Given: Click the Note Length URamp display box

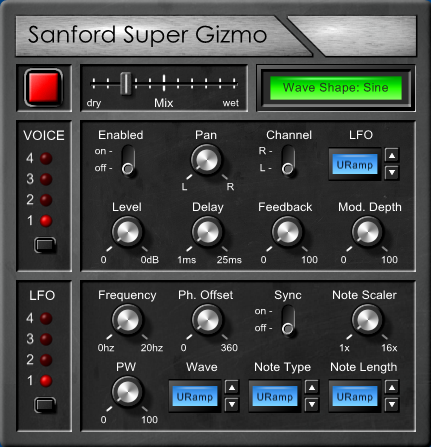Looking at the screenshot, I should [x=355, y=396].
